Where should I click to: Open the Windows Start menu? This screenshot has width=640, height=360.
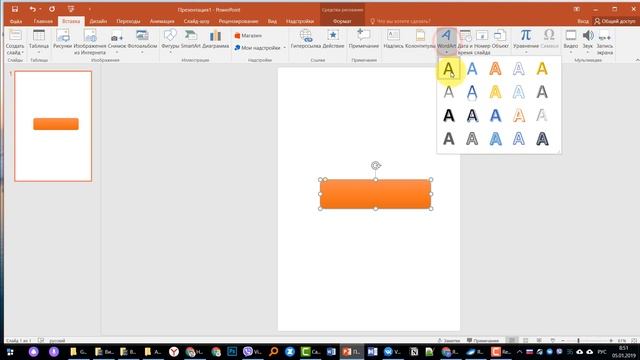[x=10, y=351]
